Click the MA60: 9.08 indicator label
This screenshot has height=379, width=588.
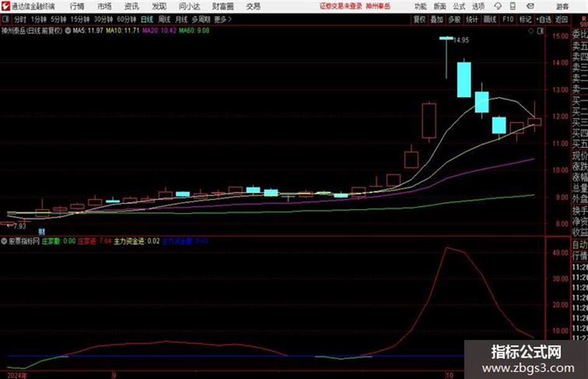(194, 30)
